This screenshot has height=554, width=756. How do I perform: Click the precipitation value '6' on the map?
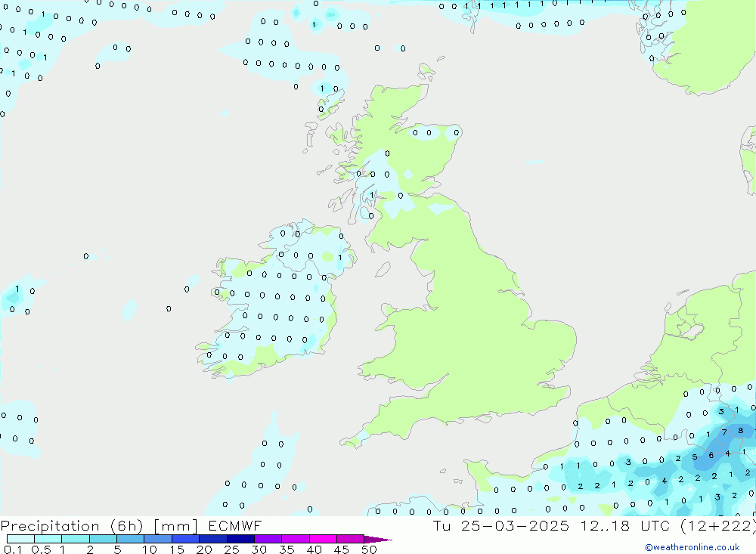[x=711, y=455]
